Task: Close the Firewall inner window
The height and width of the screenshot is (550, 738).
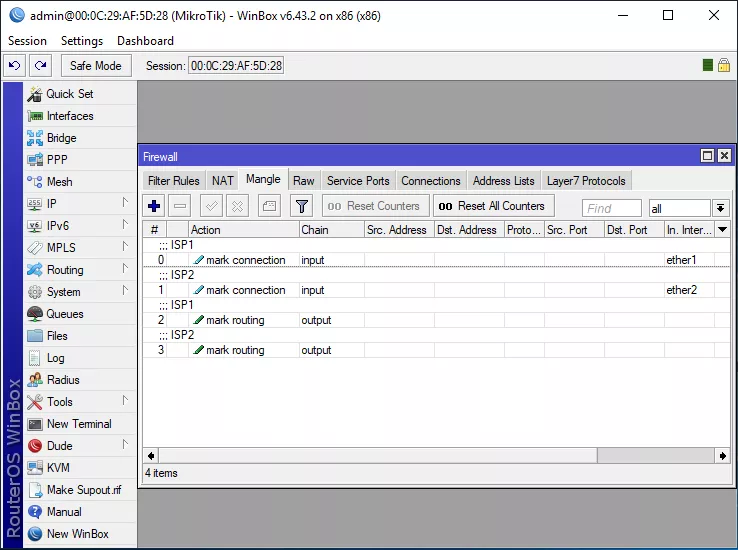Action: pyautogui.click(x=724, y=156)
